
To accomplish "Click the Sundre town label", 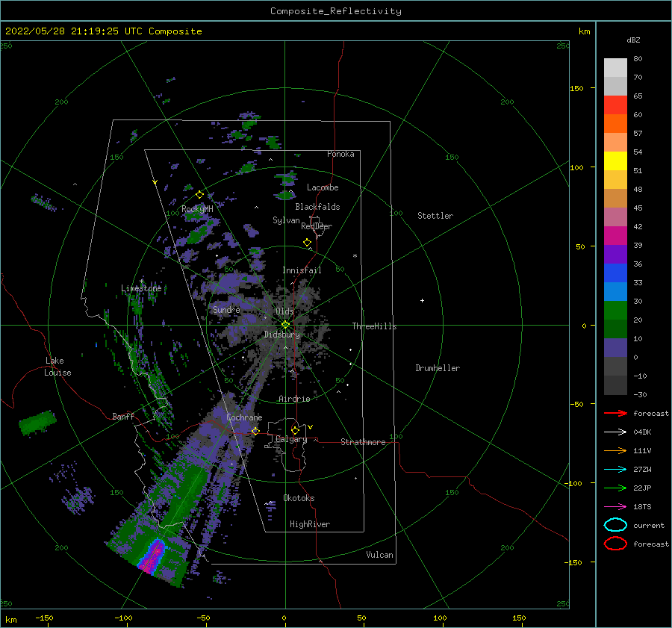I will [x=227, y=309].
